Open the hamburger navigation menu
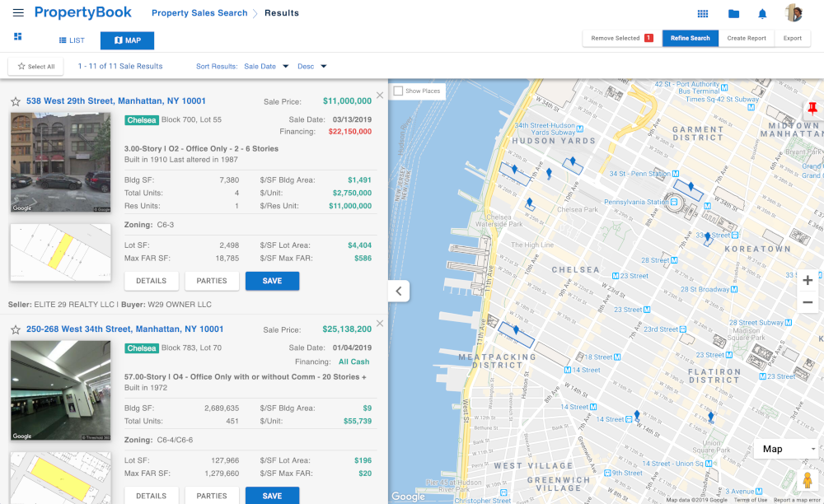 [18, 12]
